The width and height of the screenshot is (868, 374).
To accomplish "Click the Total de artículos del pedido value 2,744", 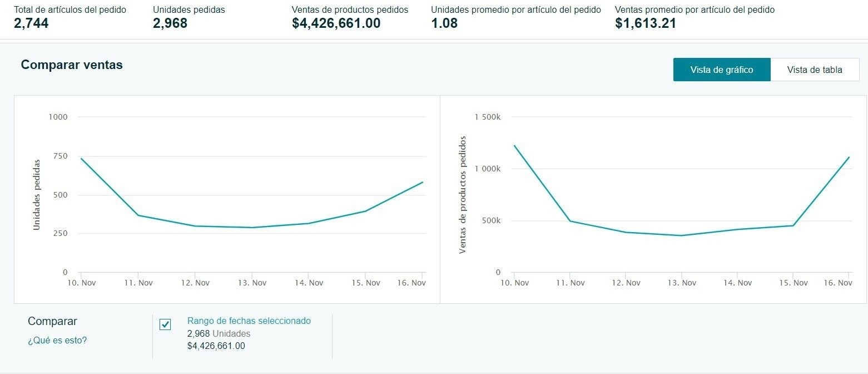I will (x=31, y=23).
